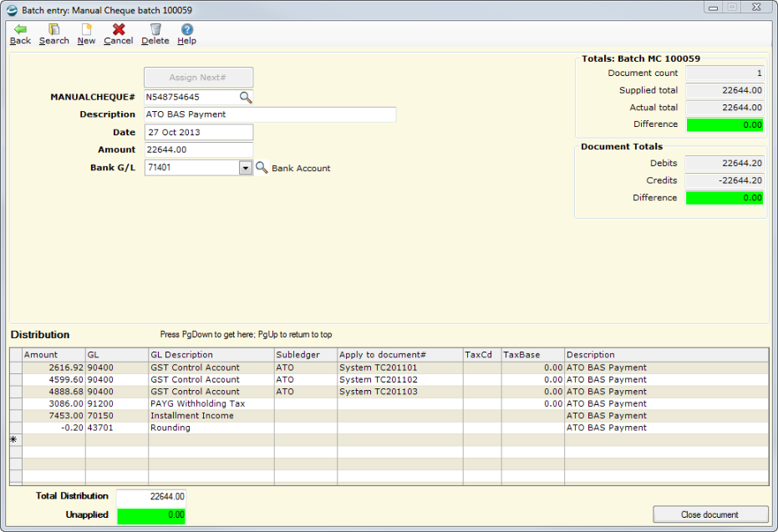Click the Delete trash icon

click(155, 30)
